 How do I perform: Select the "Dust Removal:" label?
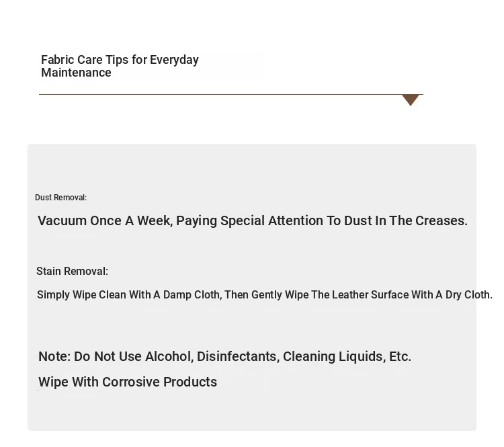click(x=60, y=198)
